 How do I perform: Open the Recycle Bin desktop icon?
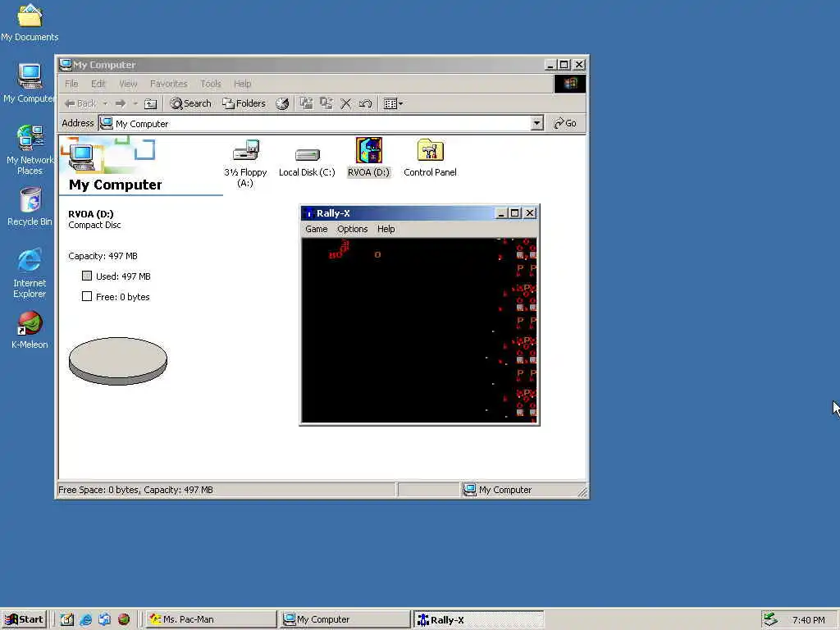[x=30, y=207]
